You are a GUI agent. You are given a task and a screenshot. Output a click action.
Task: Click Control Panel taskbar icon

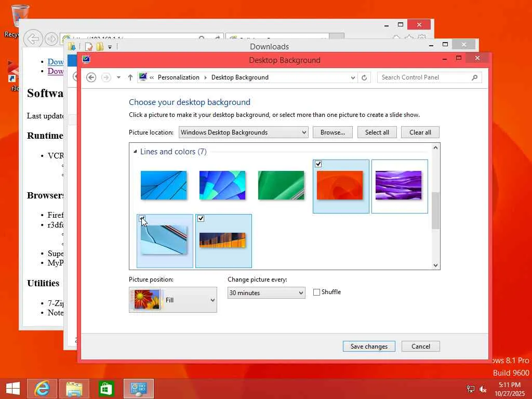(x=138, y=389)
